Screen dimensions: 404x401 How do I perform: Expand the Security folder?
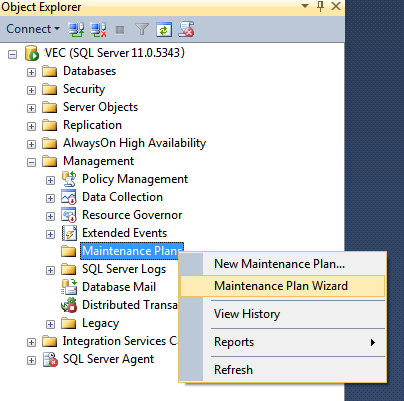[31, 90]
